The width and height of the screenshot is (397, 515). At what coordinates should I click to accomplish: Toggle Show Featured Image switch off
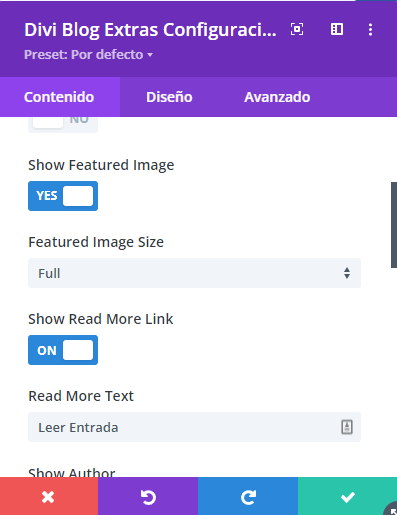tap(63, 196)
